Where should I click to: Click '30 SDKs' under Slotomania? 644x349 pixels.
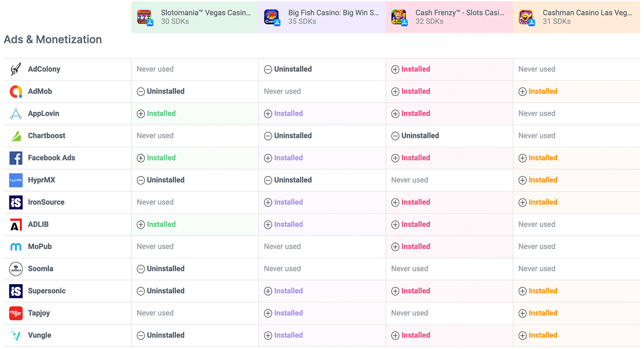click(x=175, y=21)
